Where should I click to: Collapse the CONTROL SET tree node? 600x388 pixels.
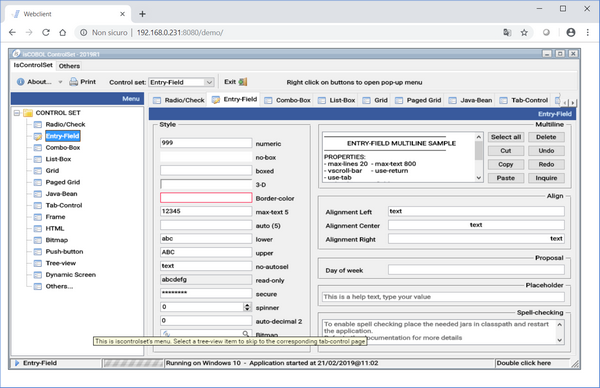17,113
